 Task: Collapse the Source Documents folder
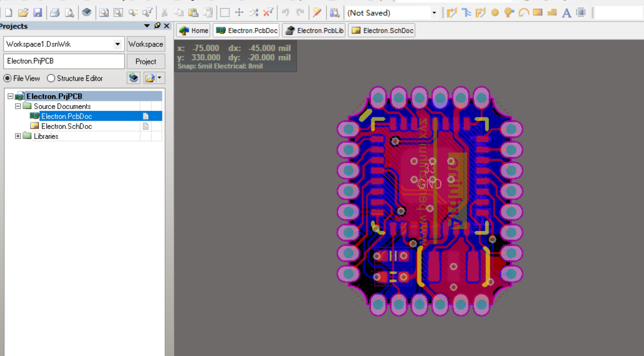(18, 106)
